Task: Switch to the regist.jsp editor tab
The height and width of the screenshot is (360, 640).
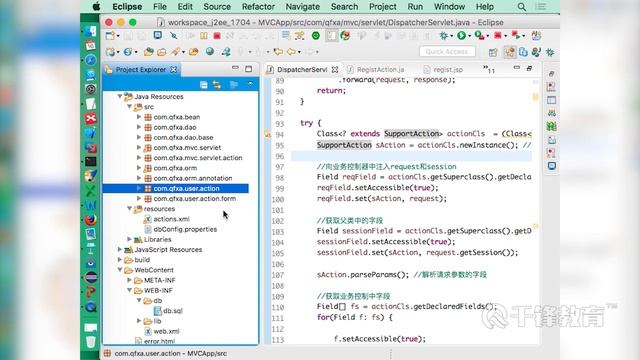Action: point(443,70)
